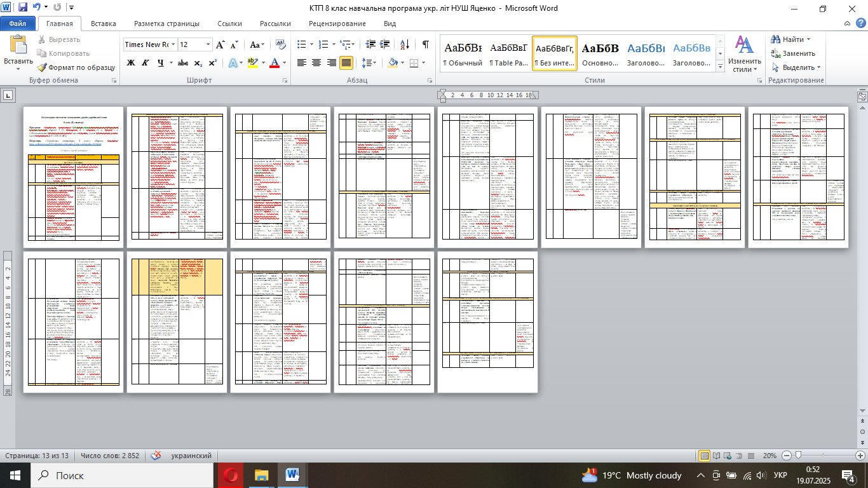
Task: Open the Файл tab
Action: pos(18,24)
